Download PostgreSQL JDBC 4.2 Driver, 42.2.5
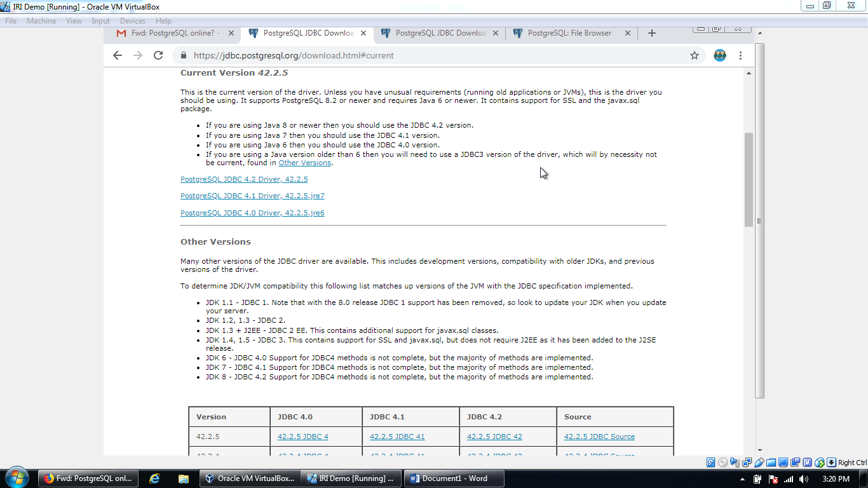868x488 pixels. point(244,179)
